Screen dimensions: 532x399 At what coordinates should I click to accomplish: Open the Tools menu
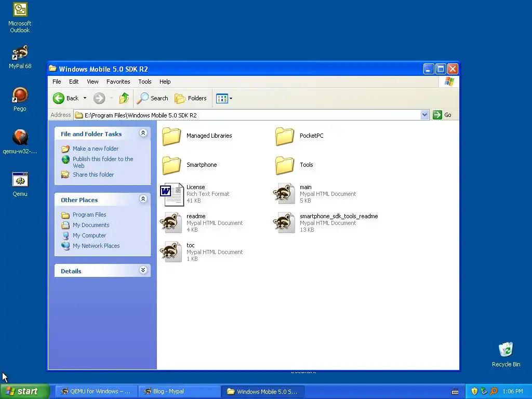pos(145,82)
